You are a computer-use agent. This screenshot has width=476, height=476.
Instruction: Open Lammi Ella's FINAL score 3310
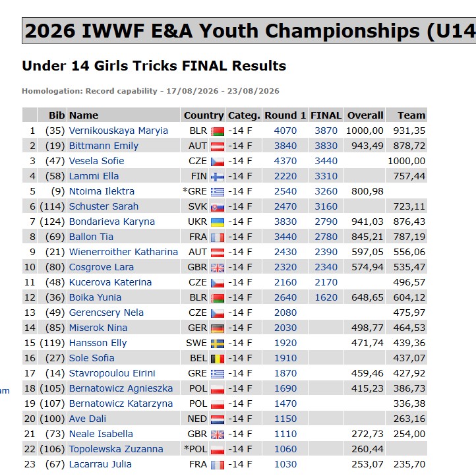click(326, 176)
